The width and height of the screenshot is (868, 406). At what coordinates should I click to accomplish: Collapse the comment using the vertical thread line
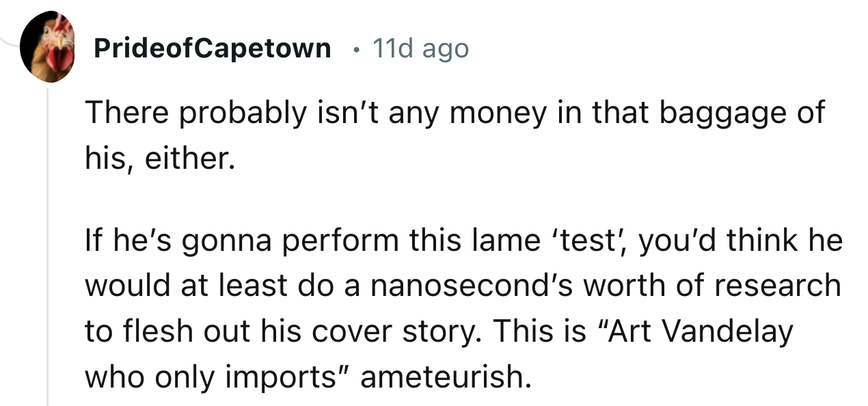(48, 246)
